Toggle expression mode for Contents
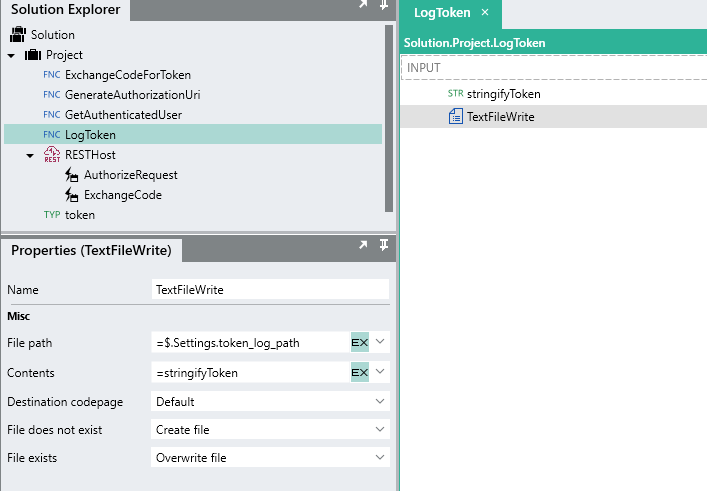707x491 pixels. click(x=359, y=373)
